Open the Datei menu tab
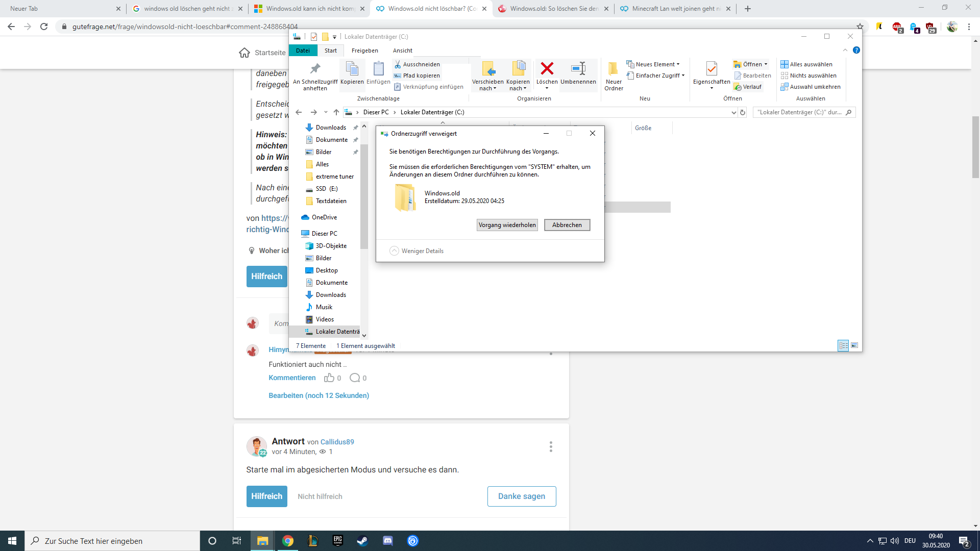Screen dimensions: 980x551 coord(303,51)
